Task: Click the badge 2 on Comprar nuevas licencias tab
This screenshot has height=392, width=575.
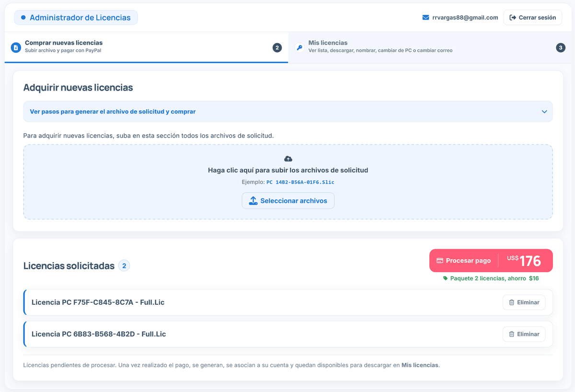Action: pos(277,47)
